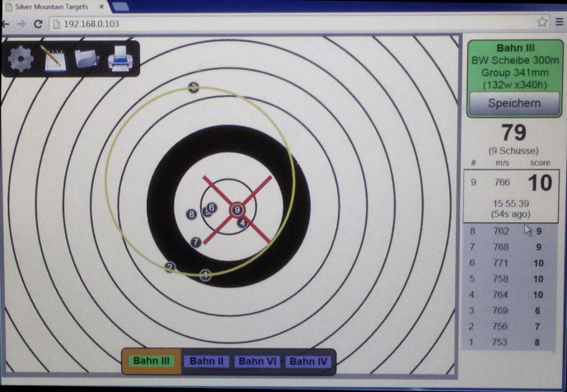Click the notepad with pencil icon

(x=54, y=58)
